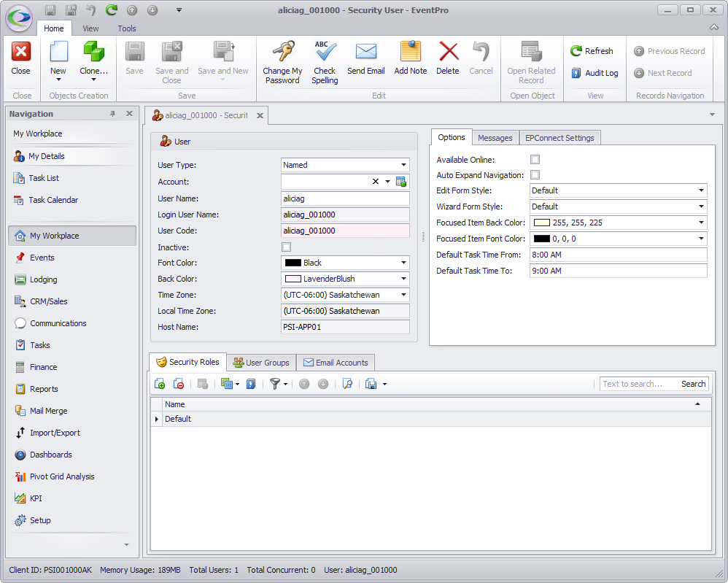Open the document tabs list dropdown

pos(712,115)
